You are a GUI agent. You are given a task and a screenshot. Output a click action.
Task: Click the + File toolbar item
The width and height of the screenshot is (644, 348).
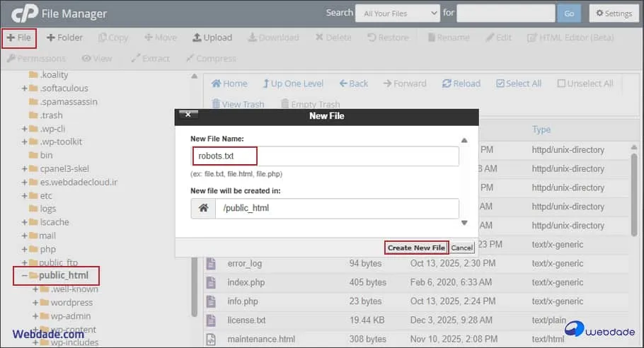click(19, 37)
